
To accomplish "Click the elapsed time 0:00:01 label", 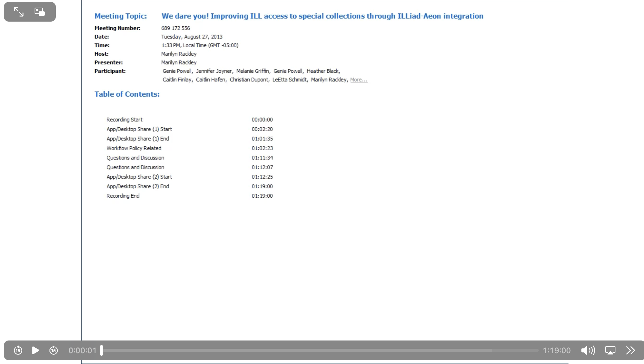I will 82,350.
